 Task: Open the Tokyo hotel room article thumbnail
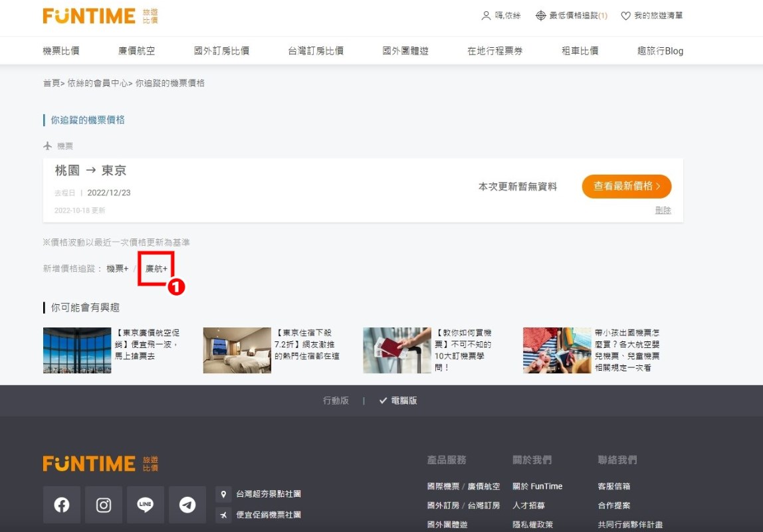tap(237, 350)
